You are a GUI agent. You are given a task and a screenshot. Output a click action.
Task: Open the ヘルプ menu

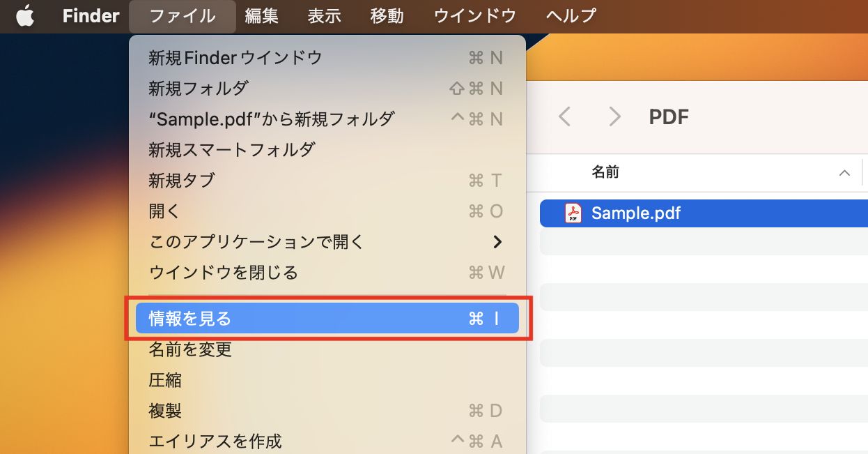pyautogui.click(x=570, y=16)
